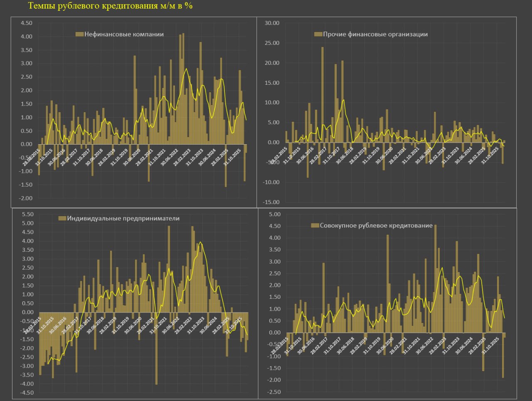Click the Нефинансовые компании legend color swatch
This screenshot has width=532, height=401.
coord(79,34)
